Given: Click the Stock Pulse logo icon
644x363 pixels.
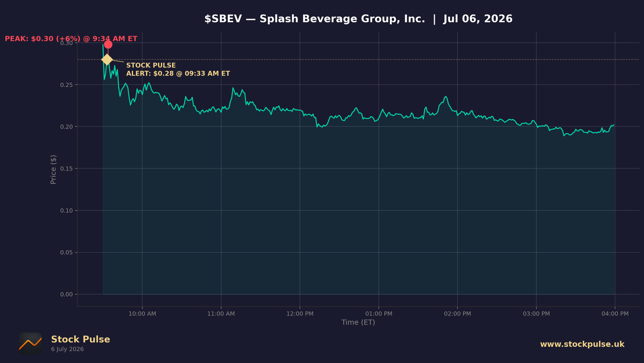Looking at the screenshot, I should click(30, 344).
